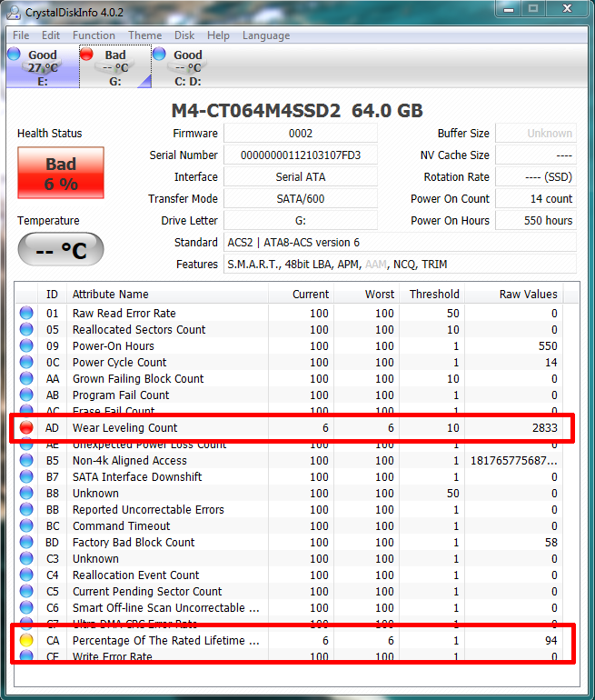Open the File menu
This screenshot has height=700, width=595.
click(21, 35)
